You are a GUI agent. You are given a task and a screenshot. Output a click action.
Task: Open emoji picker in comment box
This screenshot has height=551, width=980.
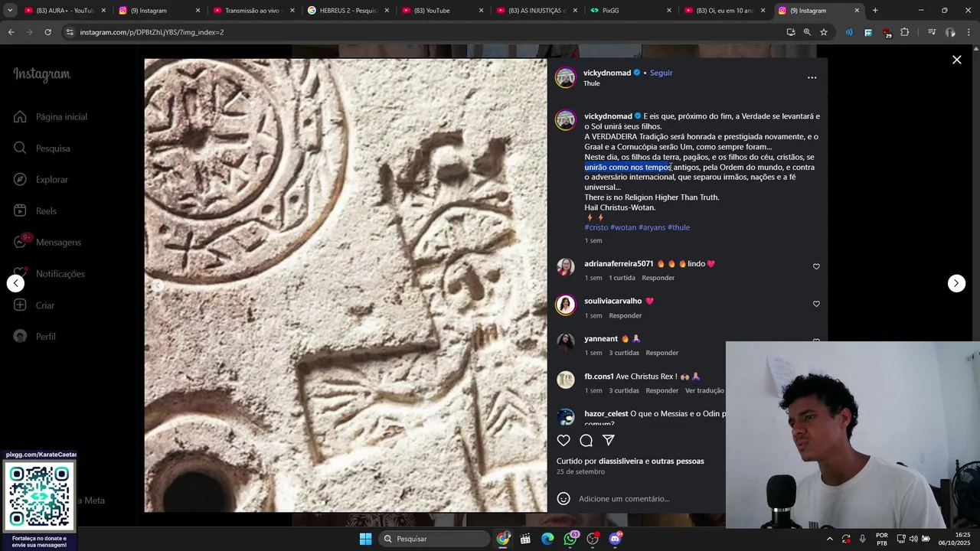tap(563, 498)
